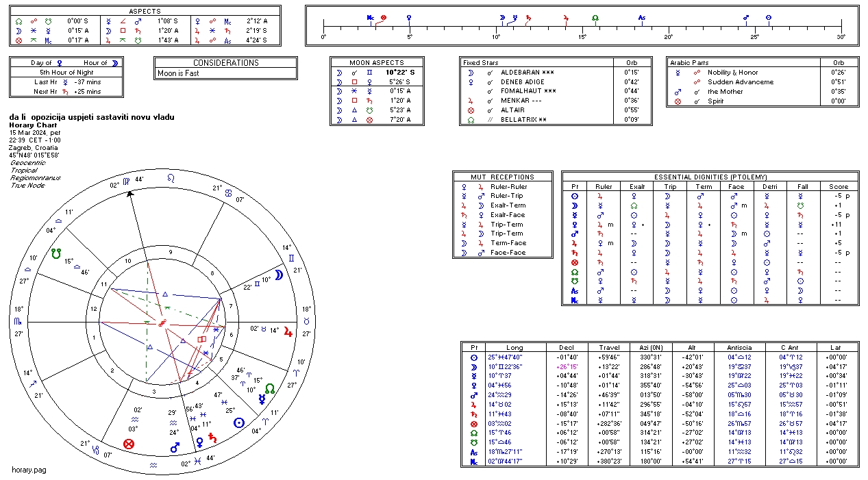Image resolution: width=868 pixels, height=480 pixels.
Task: Click the 'Nobility & Honor' Arabic part
Action: tap(733, 72)
